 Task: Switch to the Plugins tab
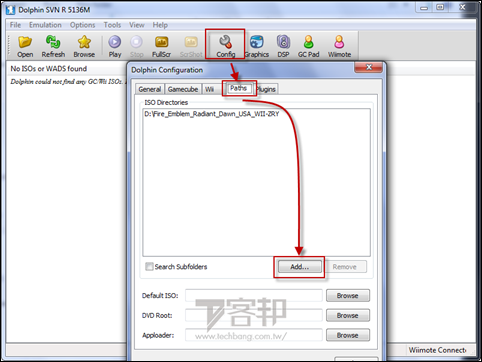[x=266, y=89]
